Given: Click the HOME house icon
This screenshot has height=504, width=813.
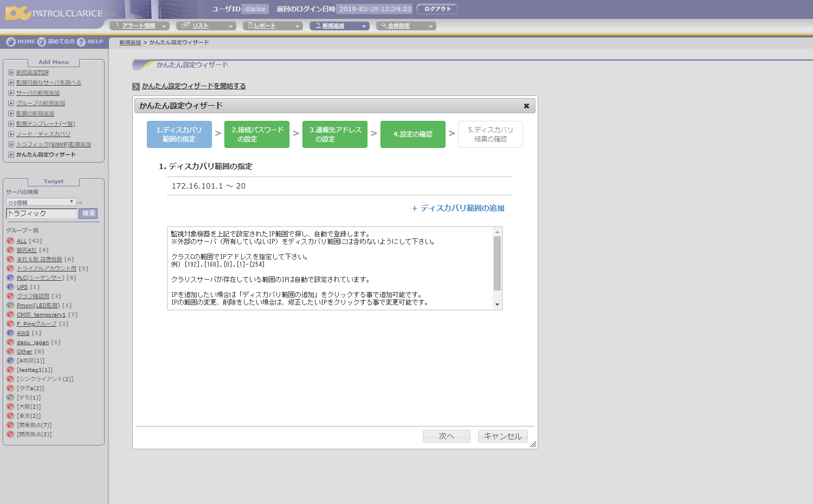Looking at the screenshot, I should (11, 42).
